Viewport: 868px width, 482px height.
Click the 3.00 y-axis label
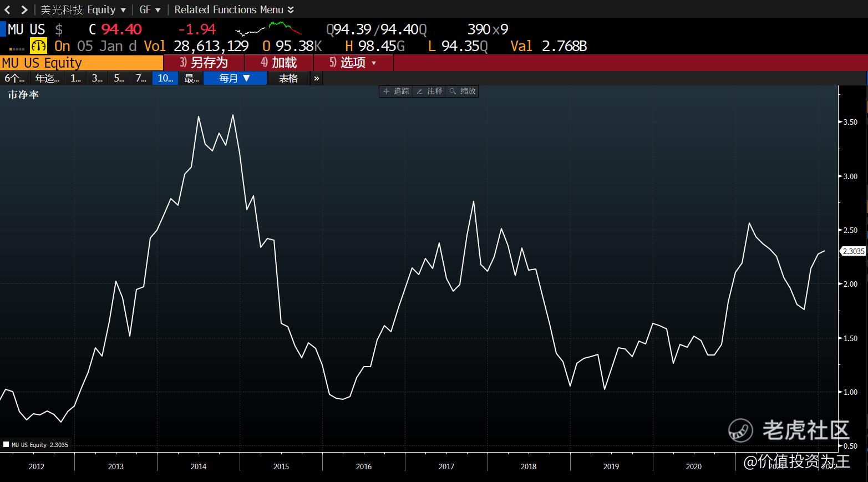pos(850,176)
